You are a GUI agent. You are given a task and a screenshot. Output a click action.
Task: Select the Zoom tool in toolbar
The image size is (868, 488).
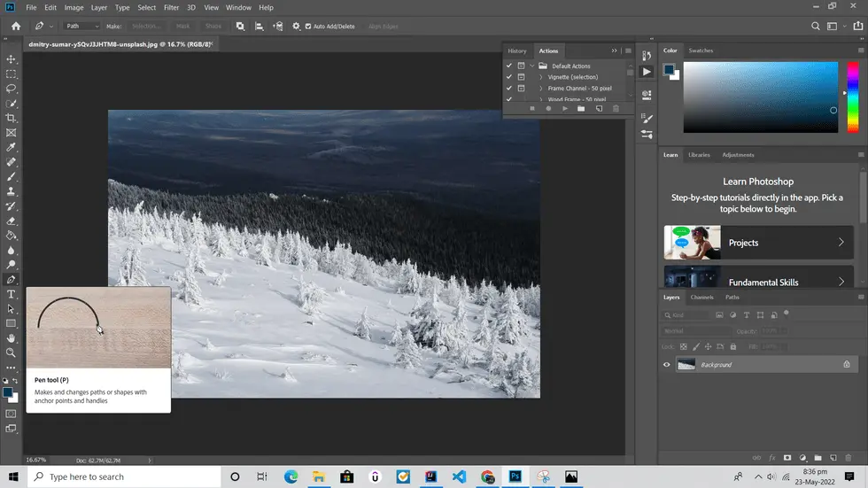tap(12, 352)
